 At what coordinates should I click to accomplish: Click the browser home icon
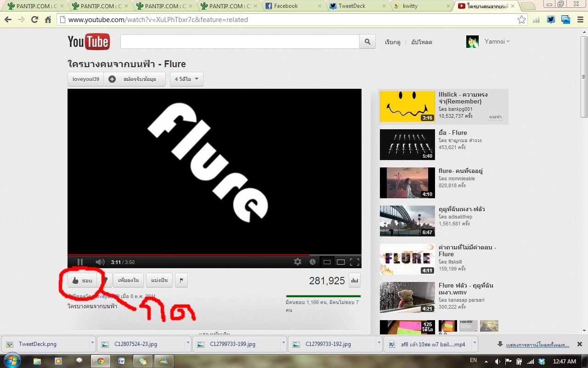[x=48, y=20]
